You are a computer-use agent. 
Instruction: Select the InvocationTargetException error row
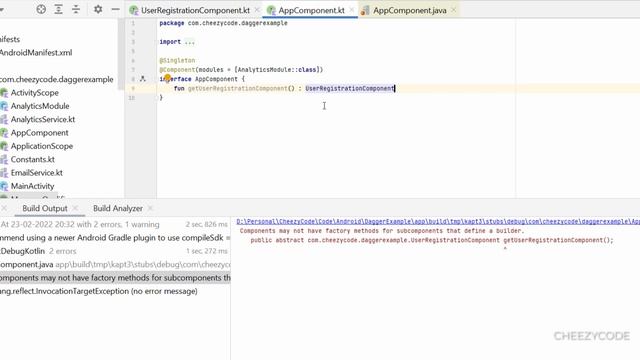(115, 291)
